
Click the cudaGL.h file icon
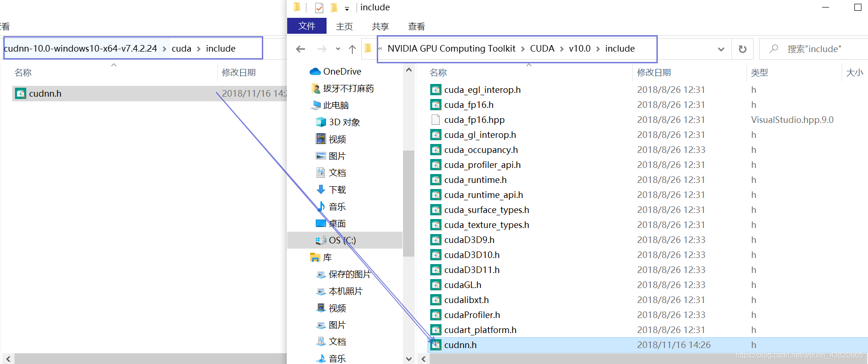click(x=435, y=285)
